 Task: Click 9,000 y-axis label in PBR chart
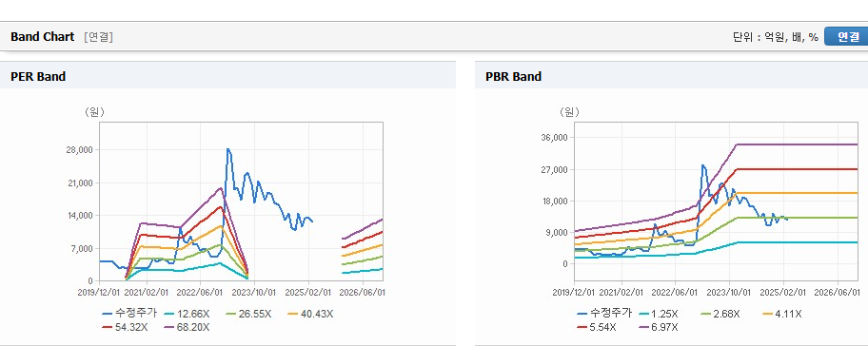(x=557, y=232)
